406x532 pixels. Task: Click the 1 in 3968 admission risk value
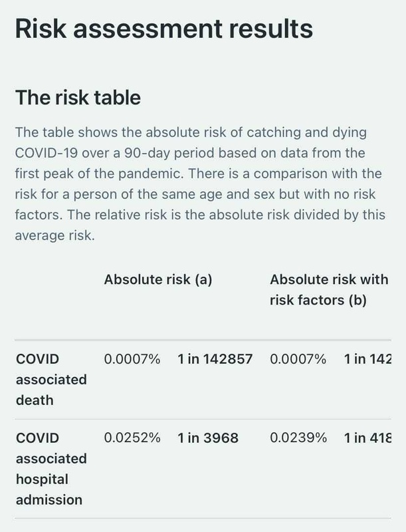208,438
